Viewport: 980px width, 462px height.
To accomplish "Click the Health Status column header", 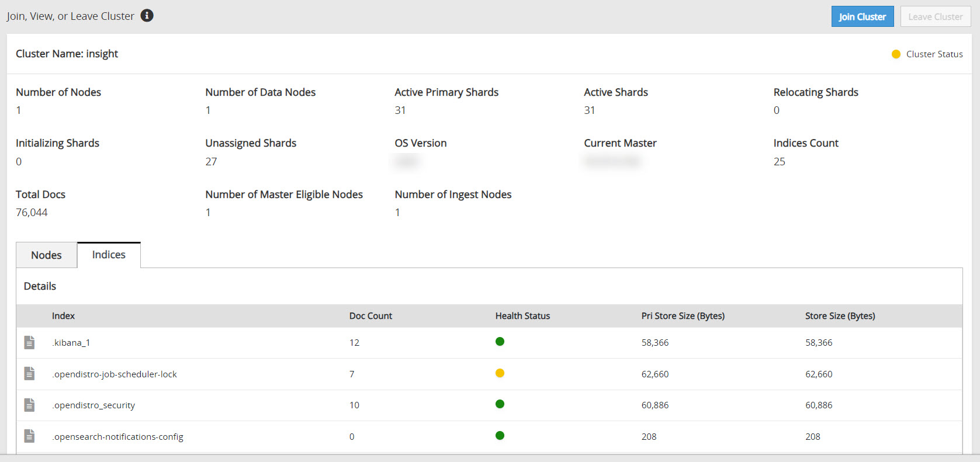I will [x=522, y=316].
